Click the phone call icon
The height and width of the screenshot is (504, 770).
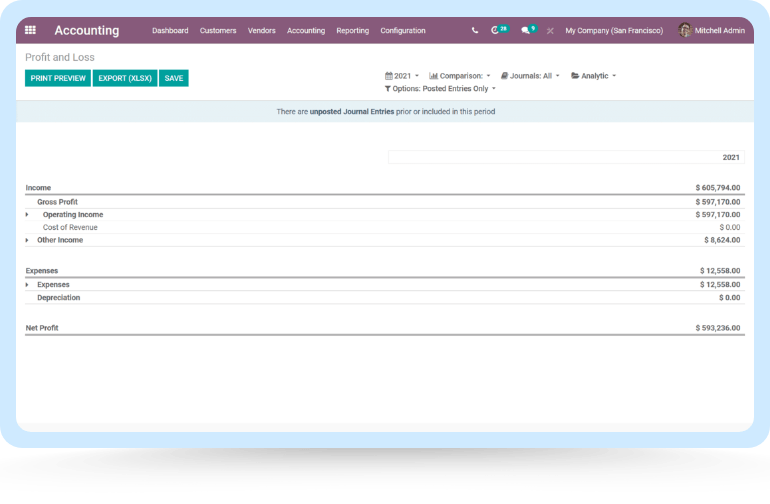pos(475,31)
